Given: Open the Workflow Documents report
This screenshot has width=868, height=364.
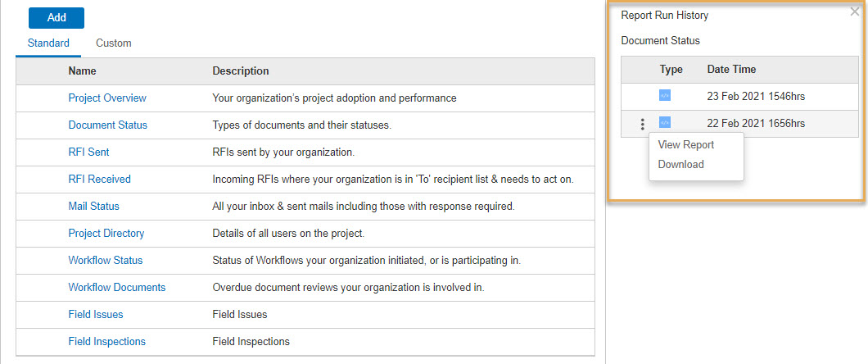Looking at the screenshot, I should pyautogui.click(x=117, y=288).
